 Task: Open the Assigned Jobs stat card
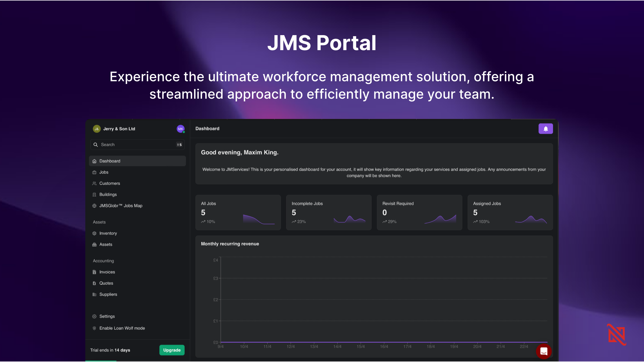[x=510, y=212]
